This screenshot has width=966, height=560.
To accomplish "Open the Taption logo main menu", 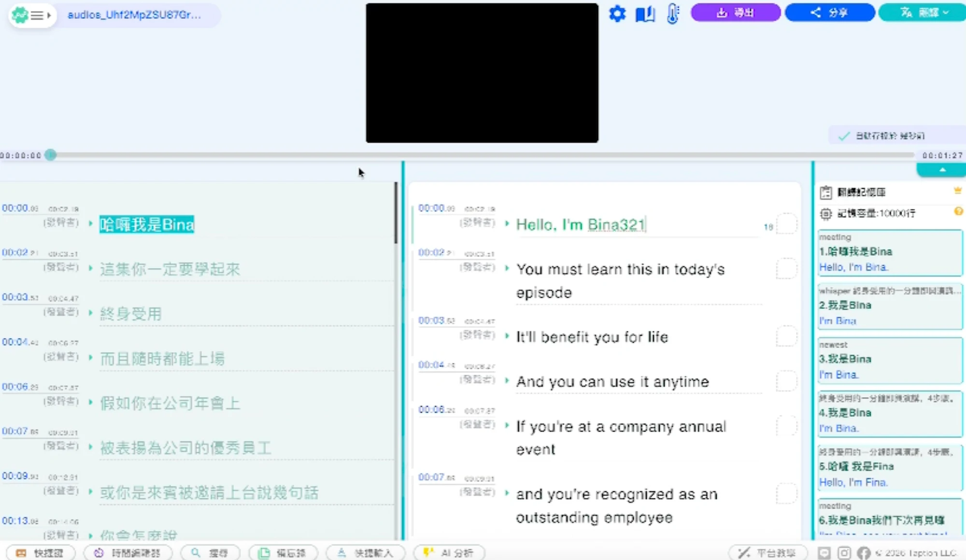I will click(x=32, y=15).
